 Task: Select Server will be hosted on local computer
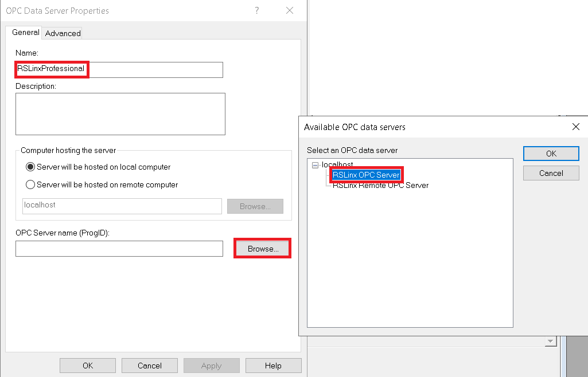point(98,167)
